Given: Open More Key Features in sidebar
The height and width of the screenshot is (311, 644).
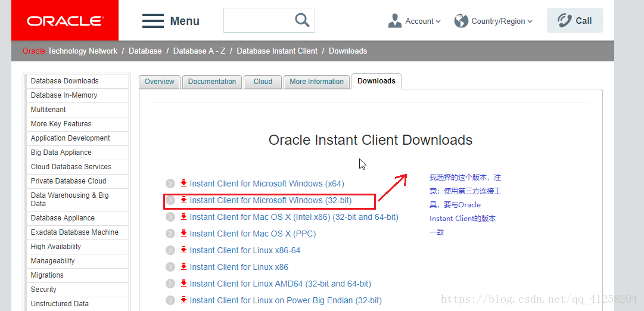Looking at the screenshot, I should tap(77, 124).
